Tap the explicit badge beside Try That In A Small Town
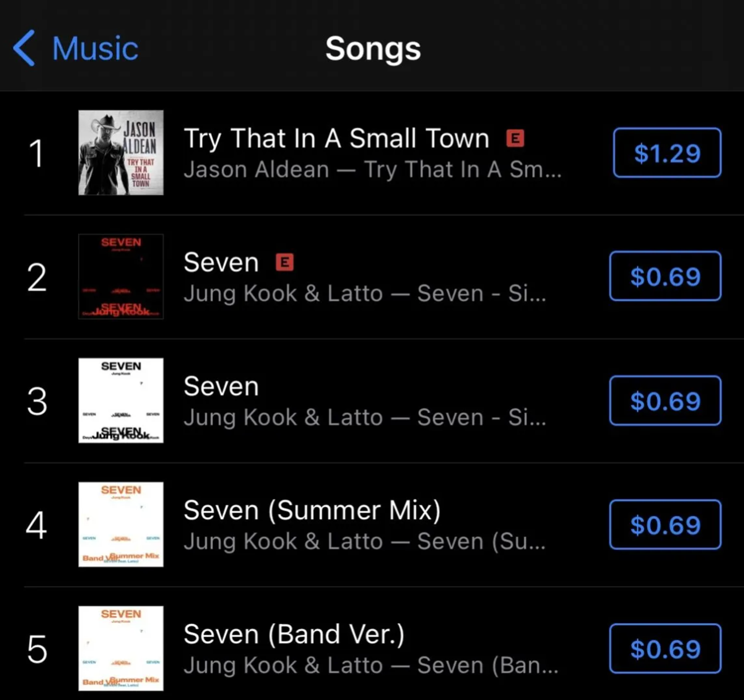The width and height of the screenshot is (744, 700). point(515,139)
